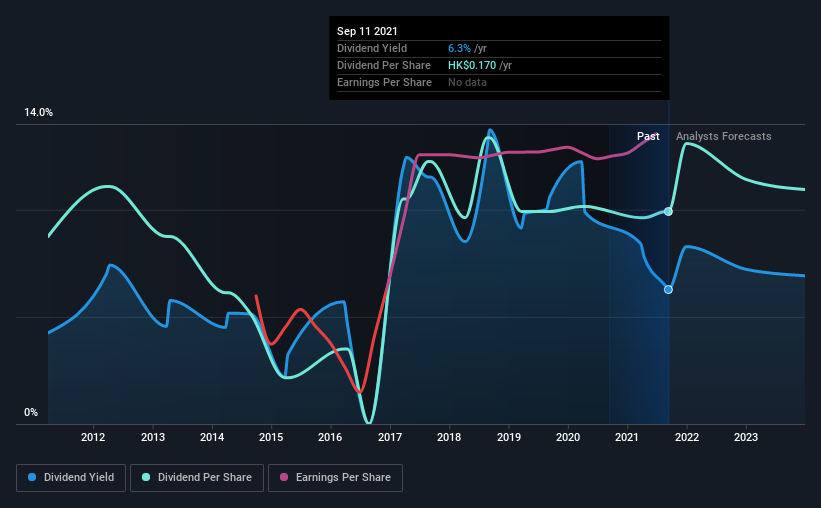Click the 2014 x-axis label
Image resolution: width=821 pixels, height=508 pixels.
click(x=212, y=437)
